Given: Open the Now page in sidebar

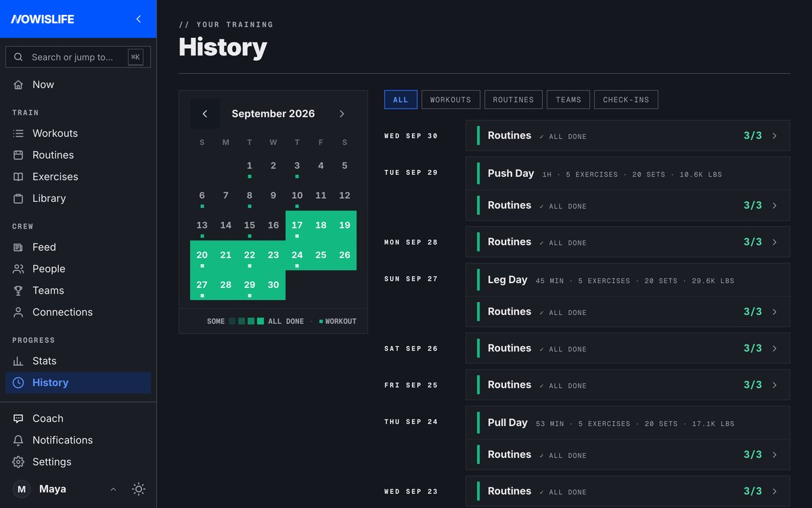Looking at the screenshot, I should 78,85.
